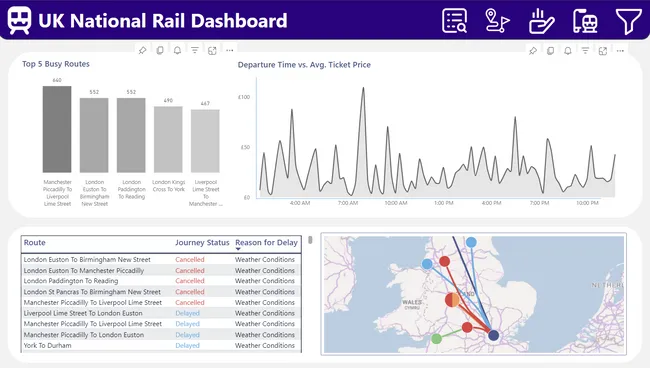This screenshot has width=650, height=368.
Task: Select Liverpool Lime Street To London Euston row
Action: coord(161,313)
